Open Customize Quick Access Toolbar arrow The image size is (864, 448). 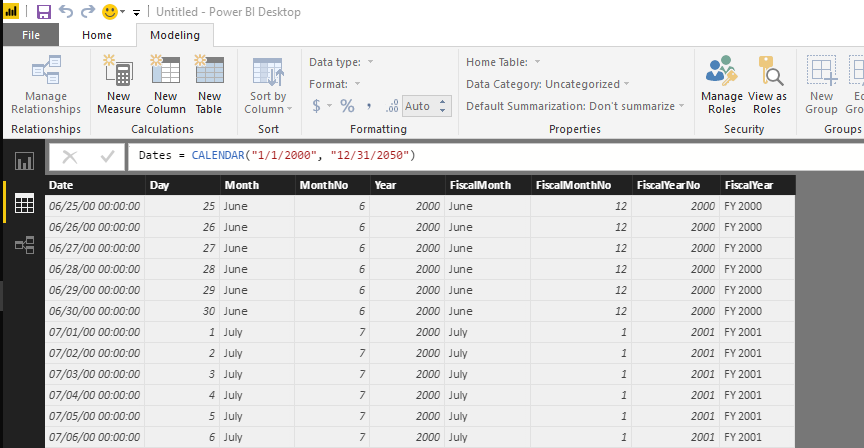(136, 12)
